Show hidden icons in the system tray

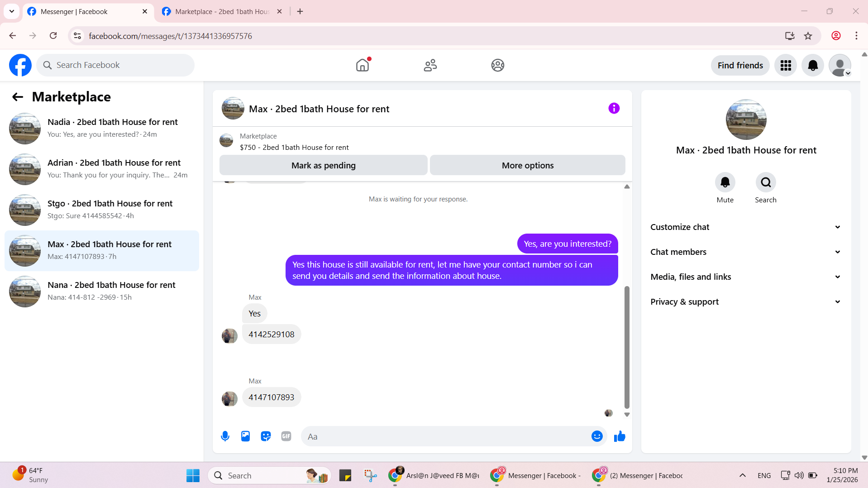click(x=743, y=475)
